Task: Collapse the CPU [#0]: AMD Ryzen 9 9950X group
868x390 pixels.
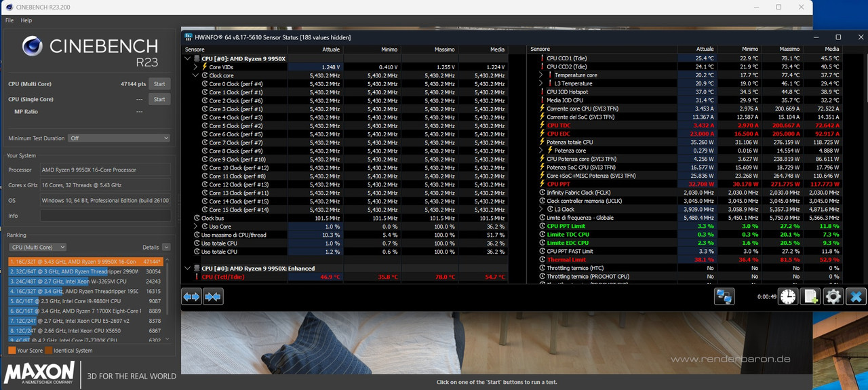Action: tap(187, 58)
